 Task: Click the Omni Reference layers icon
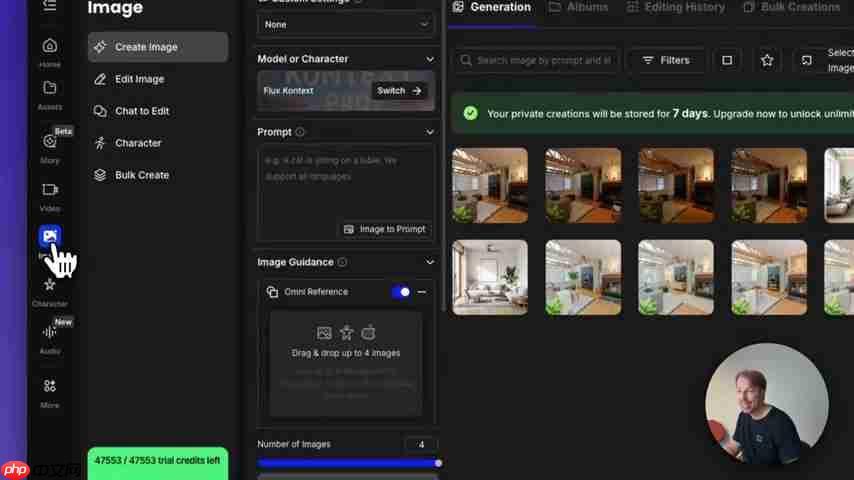point(272,292)
